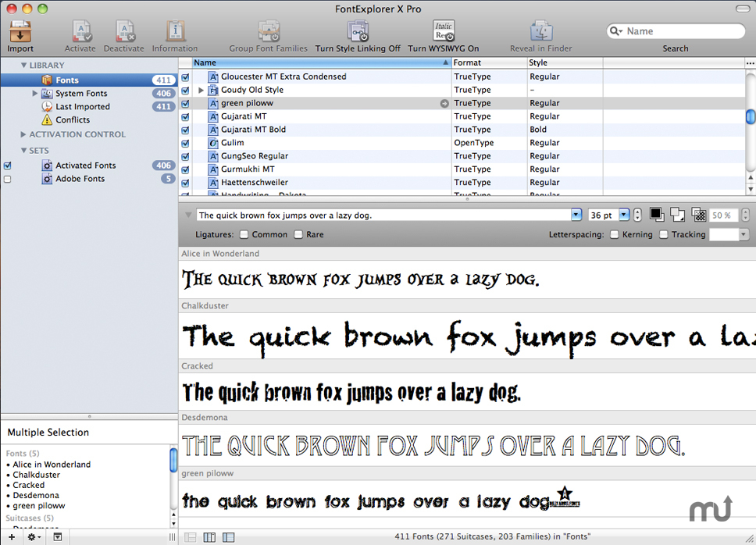756x545 pixels.
Task: Select the Activate toolbar icon
Action: [x=80, y=30]
